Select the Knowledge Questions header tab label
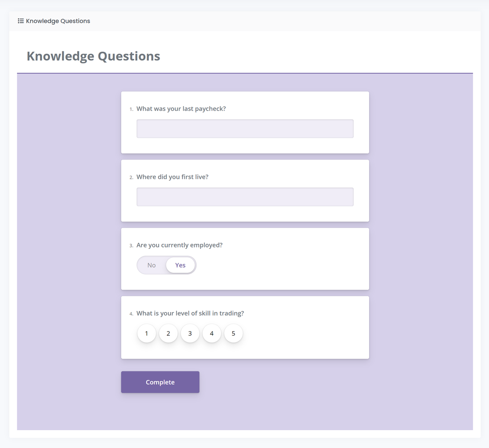Image resolution: width=489 pixels, height=448 pixels. click(58, 21)
